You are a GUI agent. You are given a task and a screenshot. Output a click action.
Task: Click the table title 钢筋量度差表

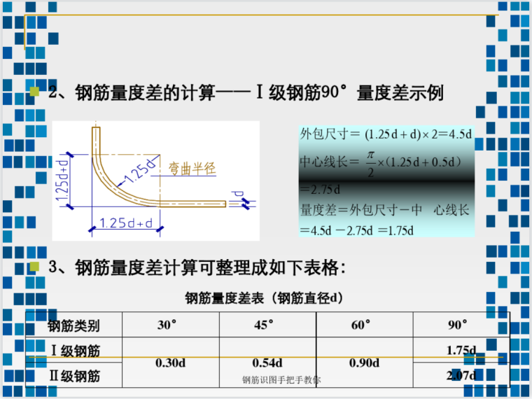click(263, 298)
